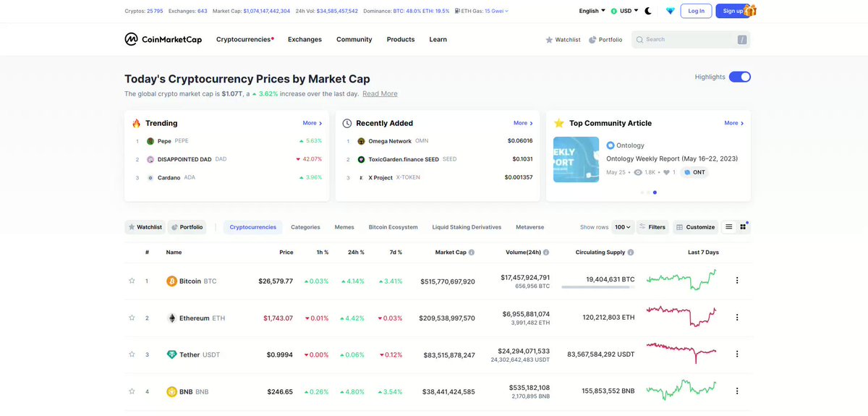Click the Cardano ADA trending row

pyautogui.click(x=228, y=177)
